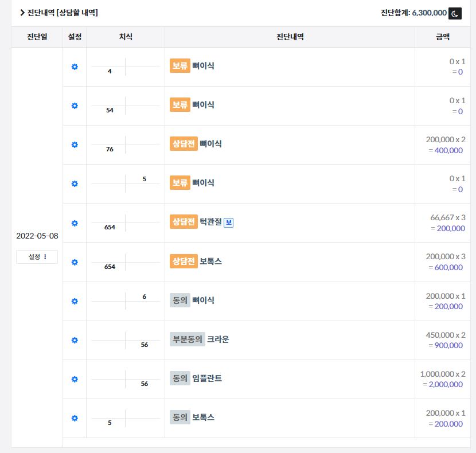The image size is (476, 453).
Task: Open the 설정 dropdown under 2022-05-08
Action: tap(37, 257)
